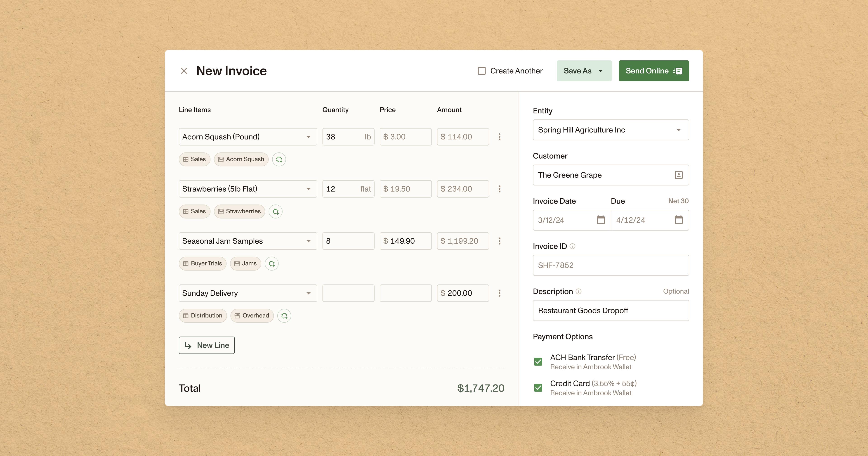The height and width of the screenshot is (456, 868).
Task: Click the Description info icon
Action: tap(578, 291)
